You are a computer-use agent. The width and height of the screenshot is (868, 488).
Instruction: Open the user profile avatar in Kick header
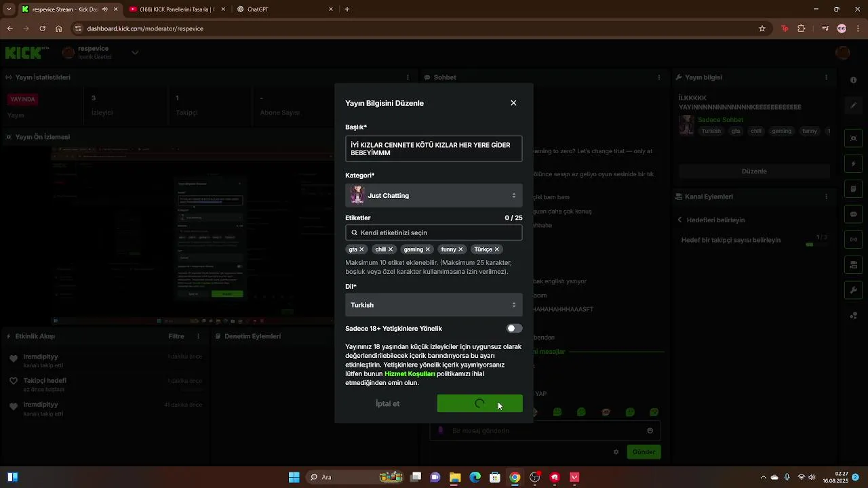(x=843, y=52)
